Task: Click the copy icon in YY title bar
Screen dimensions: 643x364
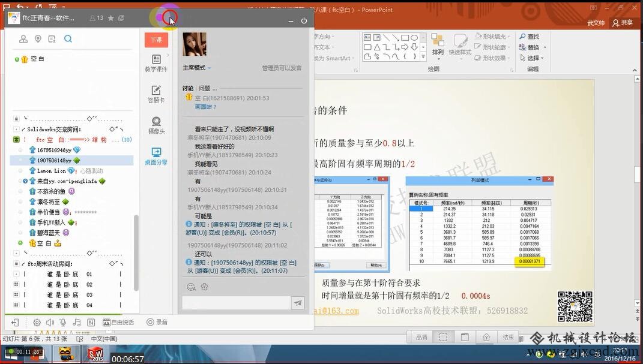Action: click(121, 18)
